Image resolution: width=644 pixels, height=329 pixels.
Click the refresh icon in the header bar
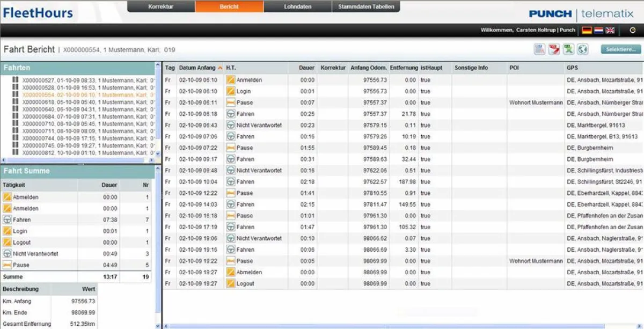click(x=632, y=31)
